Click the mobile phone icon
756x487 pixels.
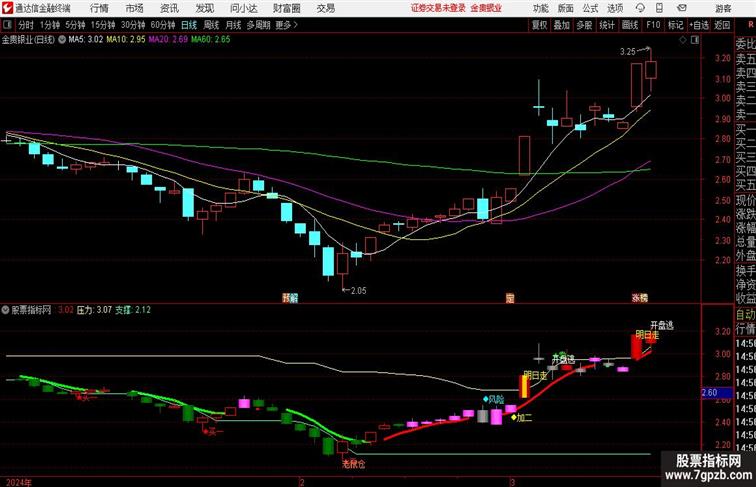[x=659, y=8]
